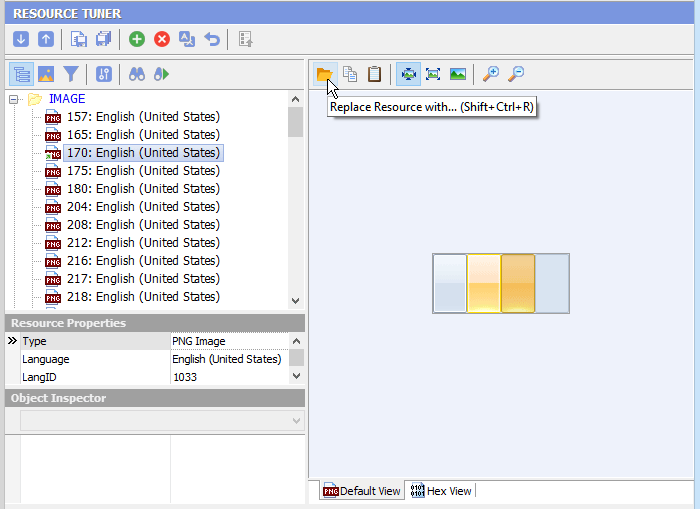Select the IMAGE folder in tree
Screen dimensions: 700x509
point(67,99)
